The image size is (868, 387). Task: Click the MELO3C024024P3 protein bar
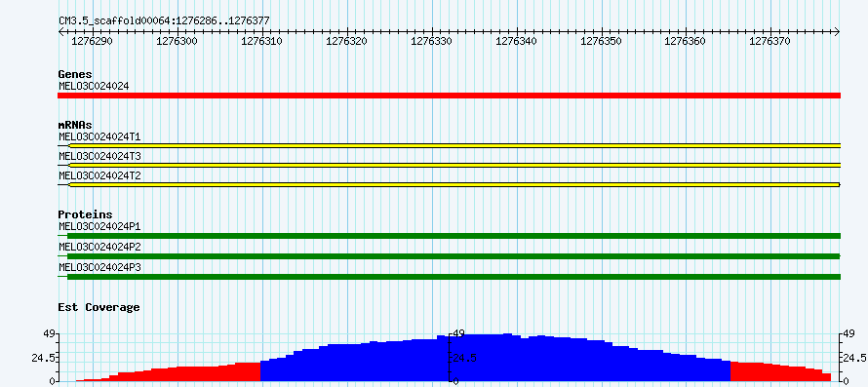[449, 277]
